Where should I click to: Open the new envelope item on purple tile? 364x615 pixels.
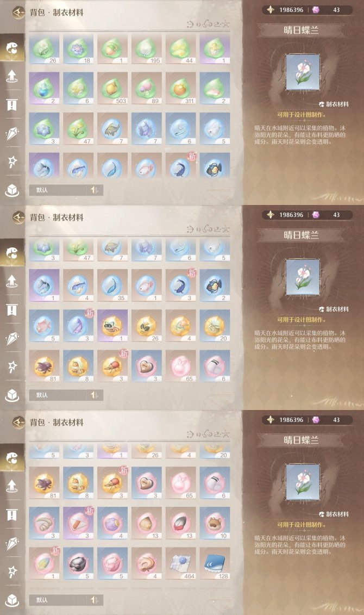point(78,523)
